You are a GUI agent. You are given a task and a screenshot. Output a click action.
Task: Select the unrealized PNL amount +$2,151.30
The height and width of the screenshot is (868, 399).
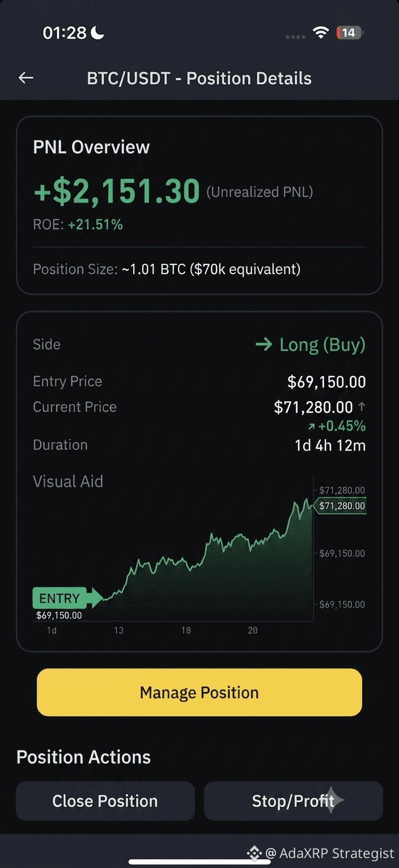[x=117, y=191]
